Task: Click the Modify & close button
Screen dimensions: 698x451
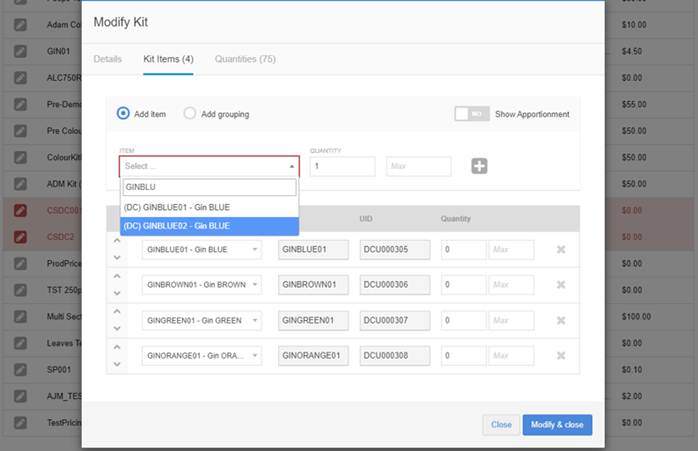Action: (557, 425)
